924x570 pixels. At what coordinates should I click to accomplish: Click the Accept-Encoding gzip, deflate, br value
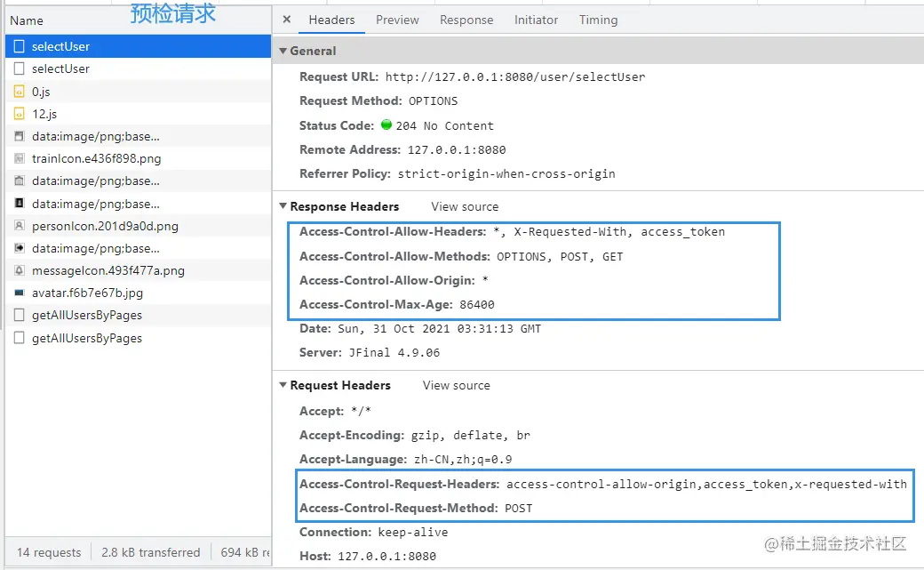click(471, 436)
